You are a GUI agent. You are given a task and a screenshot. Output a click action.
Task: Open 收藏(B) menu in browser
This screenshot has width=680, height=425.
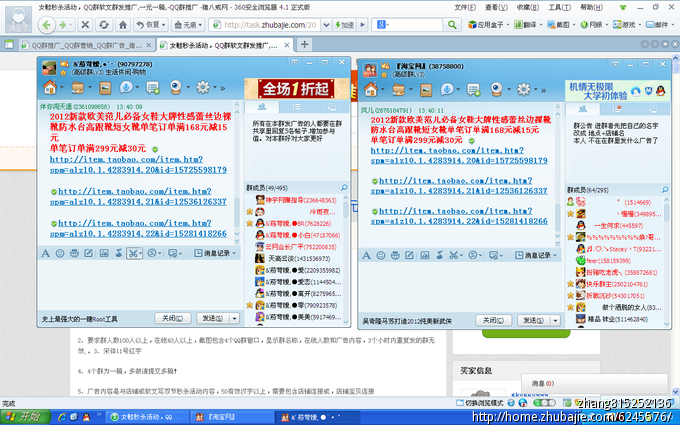tap(528, 7)
